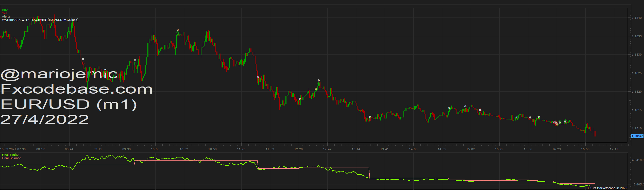The image size is (644, 190).
Task: Click the 48,410 equity axis label
Action: pyautogui.click(x=638, y=160)
